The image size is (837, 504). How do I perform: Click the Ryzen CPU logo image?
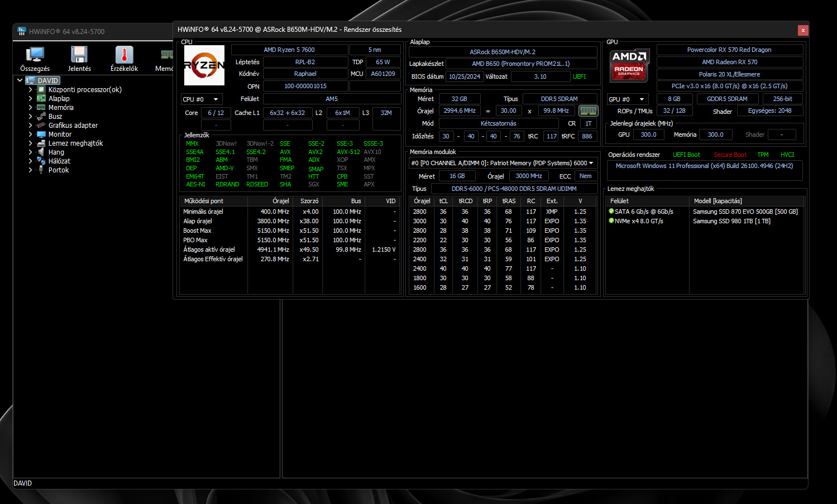point(204,65)
